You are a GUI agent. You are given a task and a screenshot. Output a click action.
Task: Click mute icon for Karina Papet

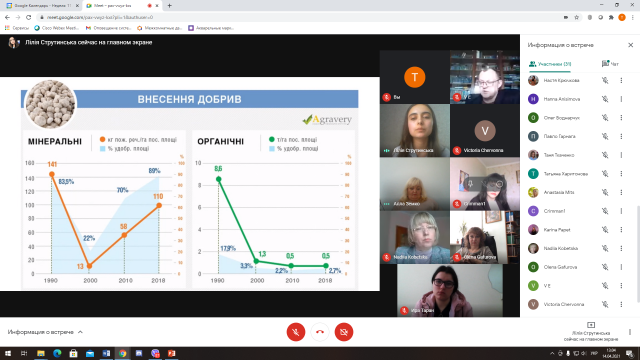(605, 230)
